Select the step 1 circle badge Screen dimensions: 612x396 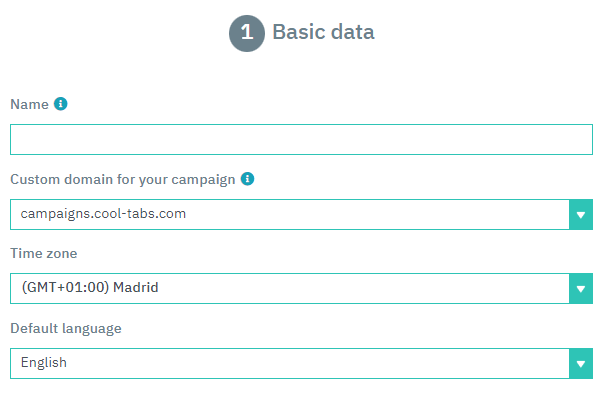247,33
